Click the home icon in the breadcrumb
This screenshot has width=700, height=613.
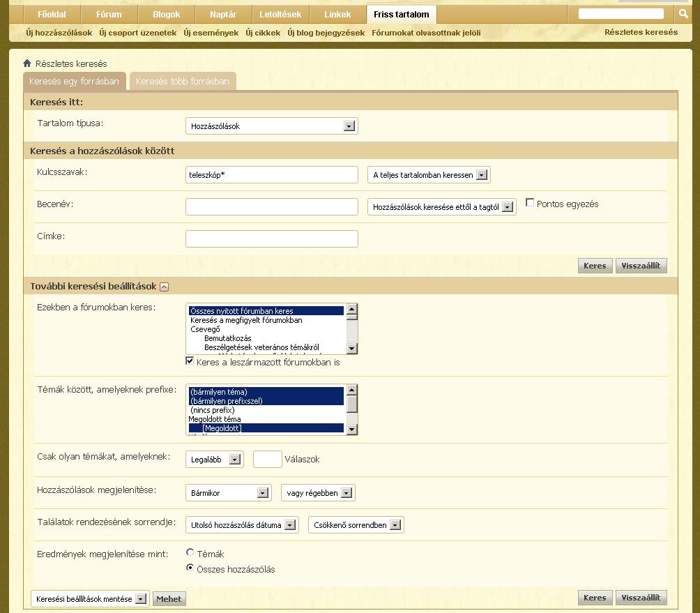(x=27, y=63)
